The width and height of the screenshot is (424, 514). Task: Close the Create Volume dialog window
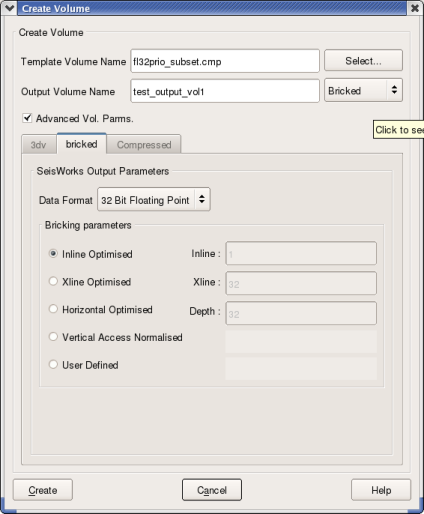(x=415, y=8)
